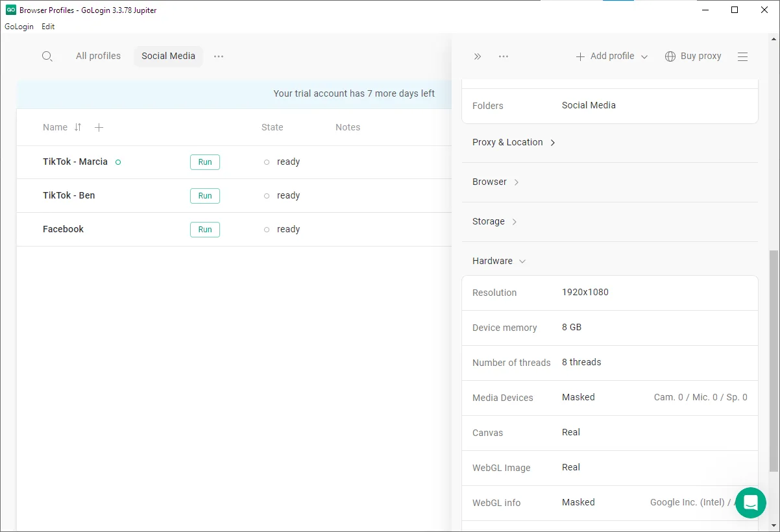The width and height of the screenshot is (780, 532).
Task: Click the Cam. 0 / Mic. 0 / Sp. 0 text
Action: (701, 398)
